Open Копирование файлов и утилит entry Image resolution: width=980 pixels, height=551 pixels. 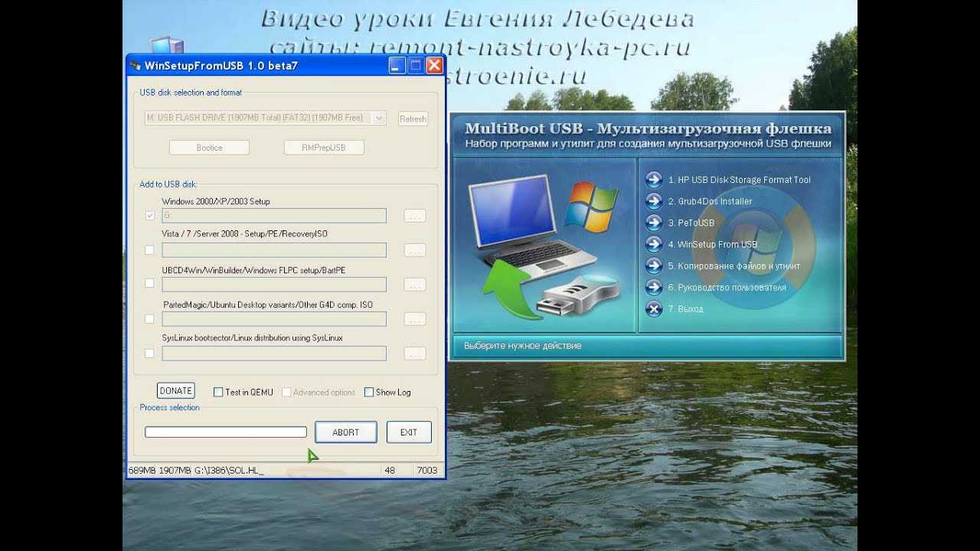click(x=734, y=266)
